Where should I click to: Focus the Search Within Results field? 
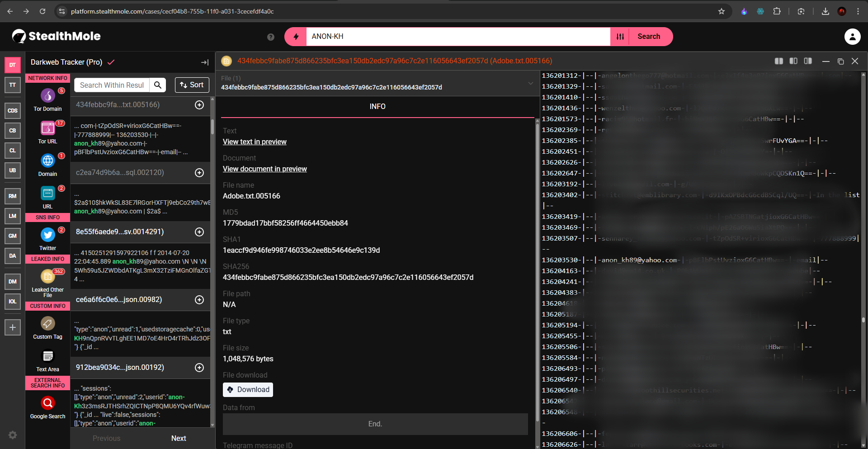click(112, 85)
